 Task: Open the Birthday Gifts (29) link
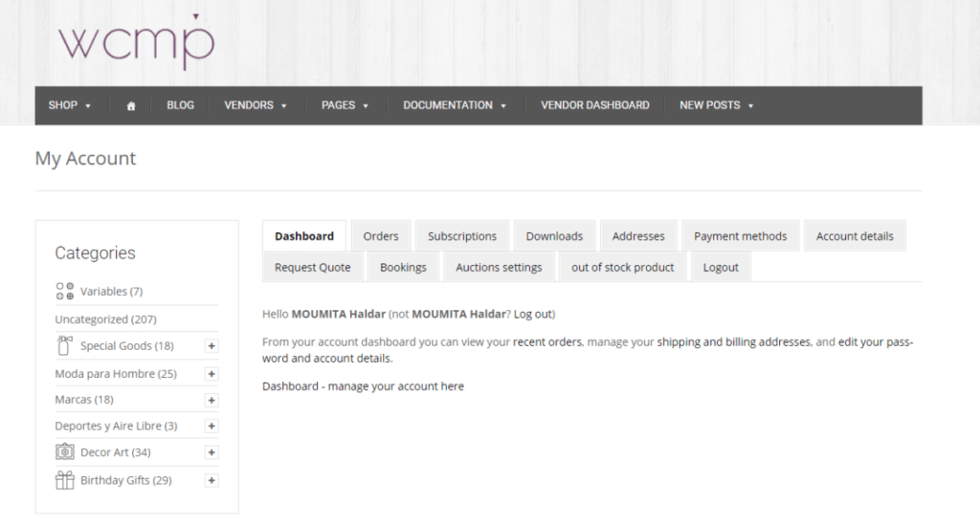(126, 480)
